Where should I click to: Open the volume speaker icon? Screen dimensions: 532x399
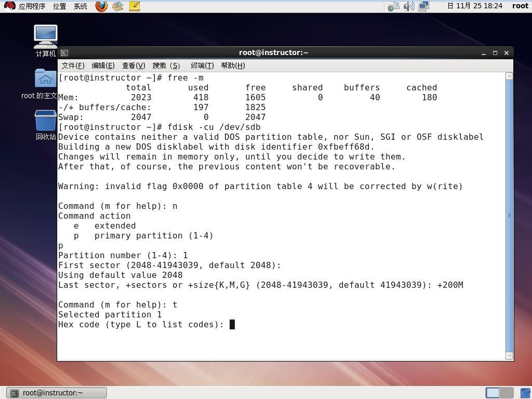coord(409,6)
